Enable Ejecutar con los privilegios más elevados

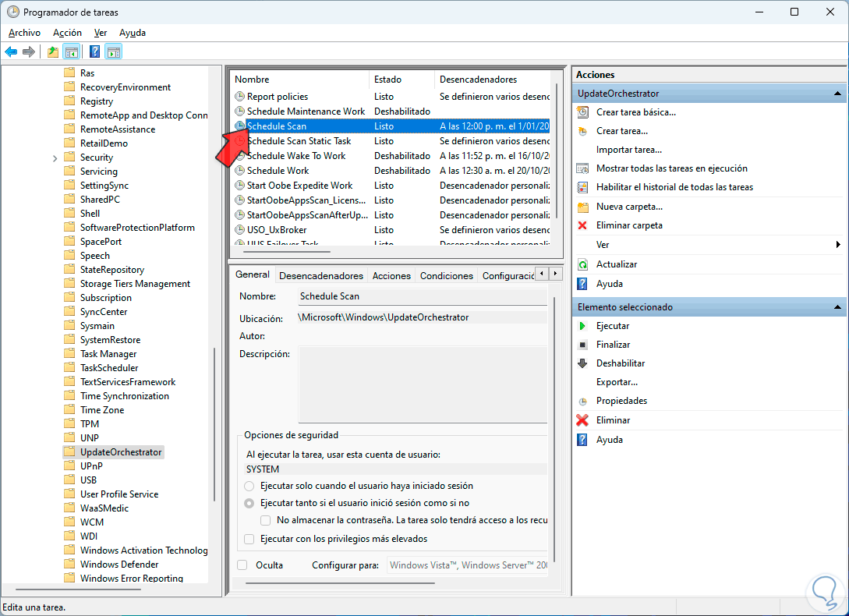249,539
